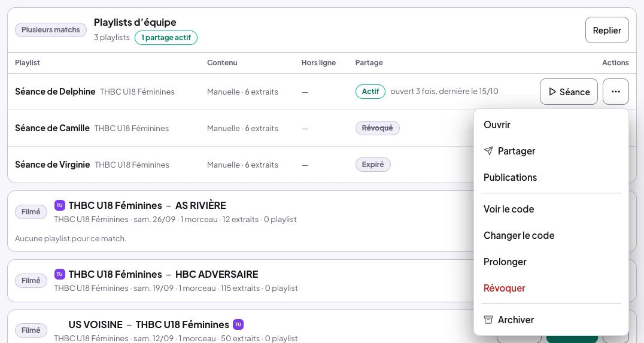The width and height of the screenshot is (644, 343).
Task: Click the purple TU icon beside HBC ADVERSAIRE match
Action: (x=60, y=274)
